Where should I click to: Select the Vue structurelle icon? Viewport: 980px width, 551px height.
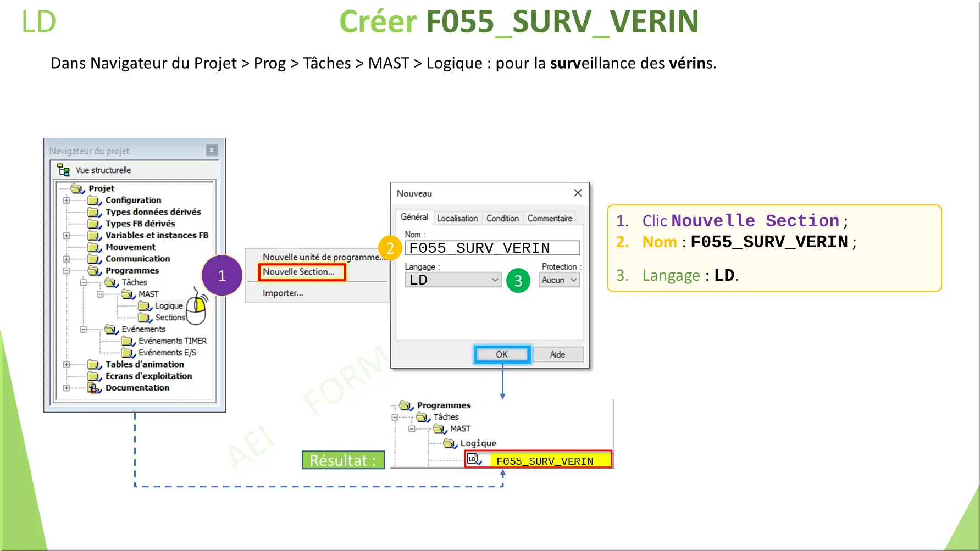click(x=64, y=170)
